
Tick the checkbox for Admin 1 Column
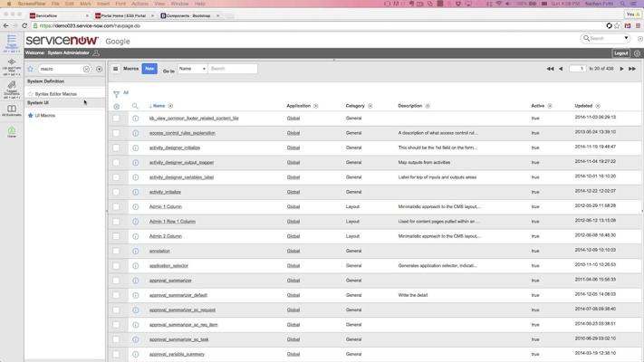click(x=116, y=206)
